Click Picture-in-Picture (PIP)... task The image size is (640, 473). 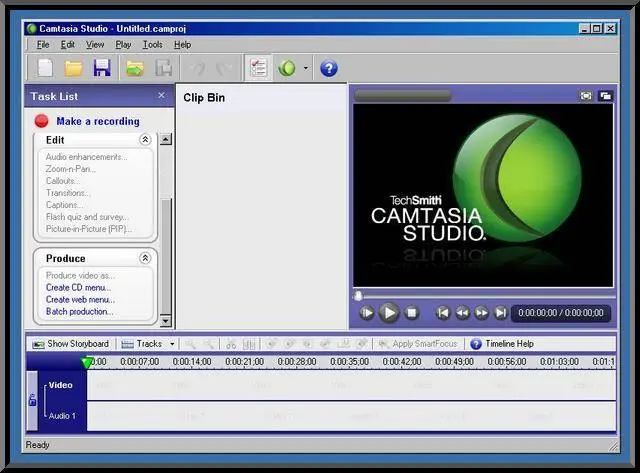click(x=89, y=229)
